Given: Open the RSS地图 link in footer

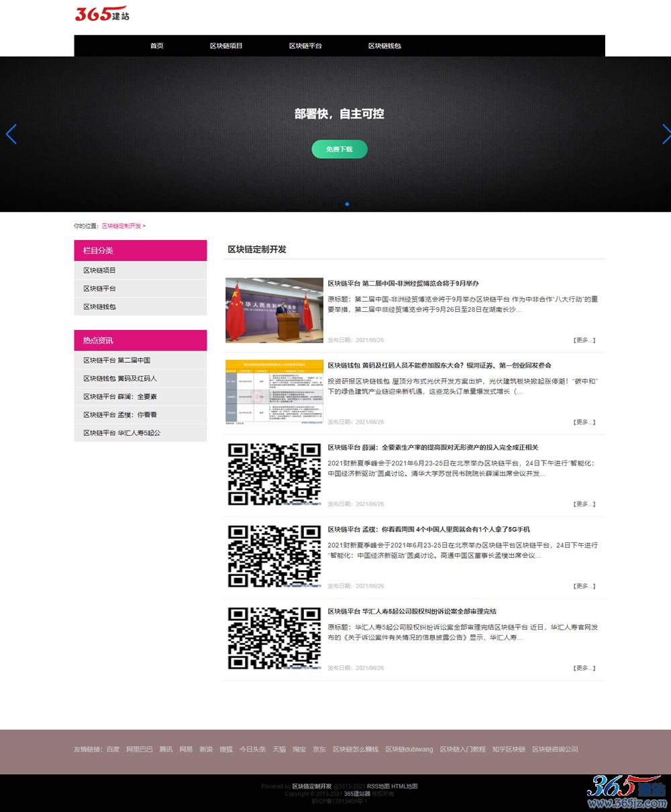Looking at the screenshot, I should point(378,786).
